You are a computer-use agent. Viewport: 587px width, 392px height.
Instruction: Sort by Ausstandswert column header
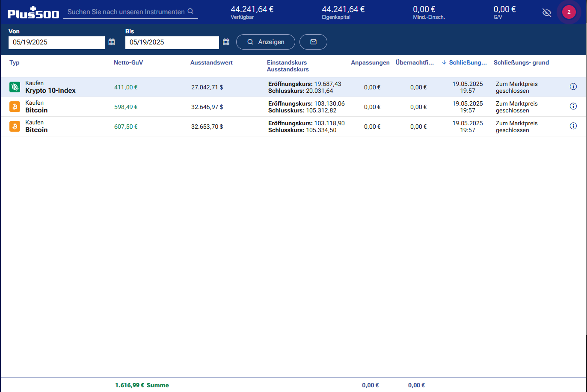point(211,62)
